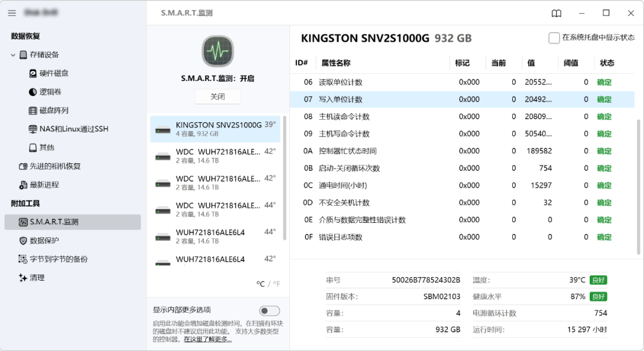Click the byte-to-byte backup icon
644x351 pixels.
(23, 259)
